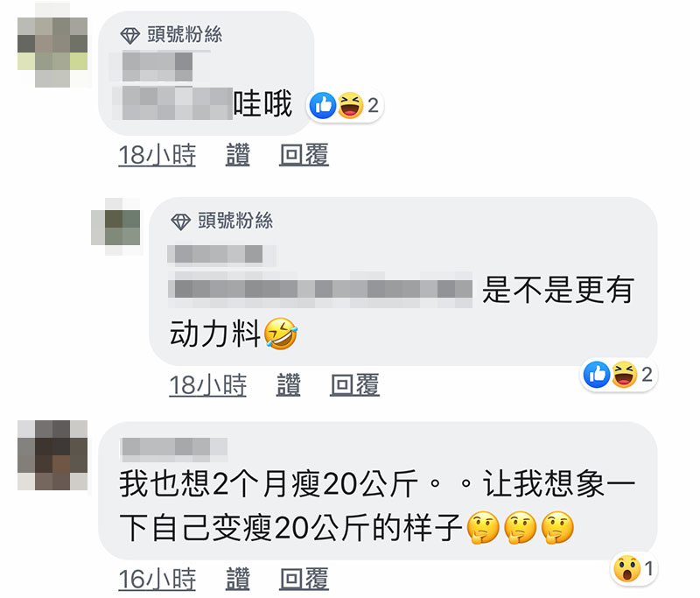Viewport: 700px width, 598px height.
Task: Click the blue like reaction on first comment
Action: point(323,105)
